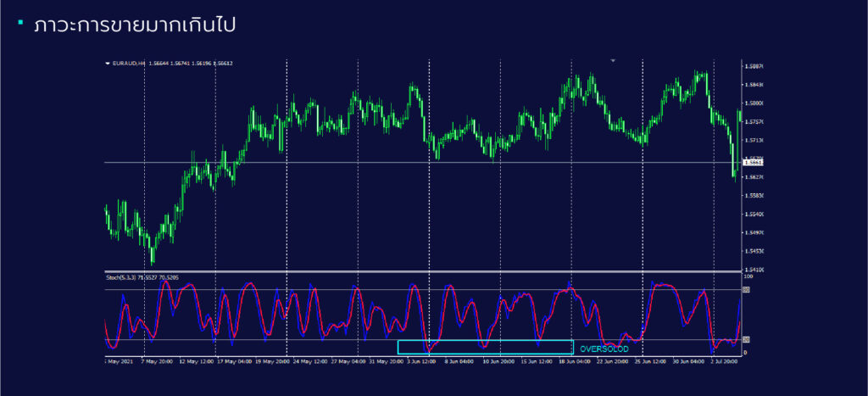Click the 12 May 12:00 time label

(x=196, y=361)
